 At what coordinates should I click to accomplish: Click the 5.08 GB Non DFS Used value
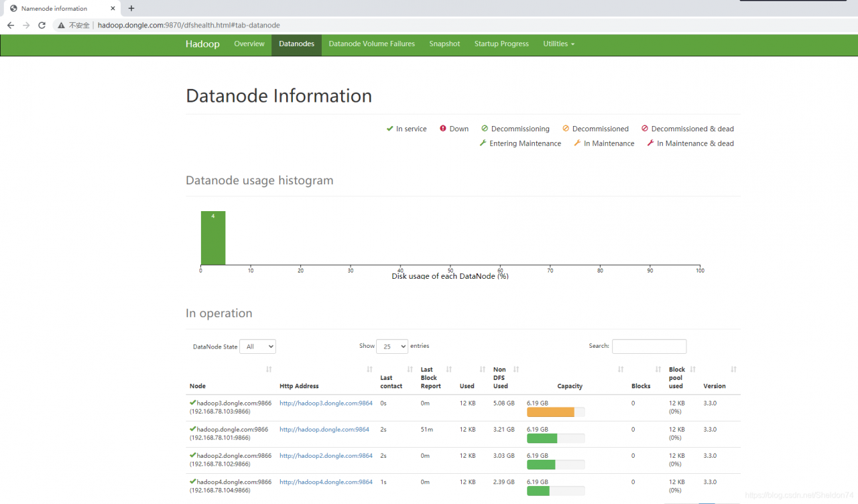(x=504, y=403)
